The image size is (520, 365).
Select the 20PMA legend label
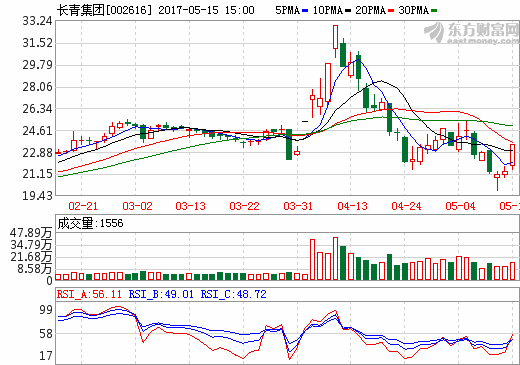[x=370, y=10]
